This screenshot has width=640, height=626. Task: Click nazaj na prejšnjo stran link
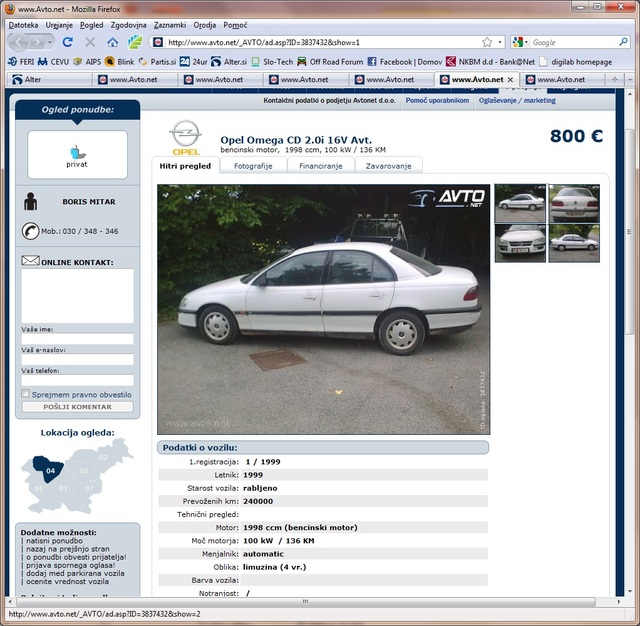tap(68, 549)
